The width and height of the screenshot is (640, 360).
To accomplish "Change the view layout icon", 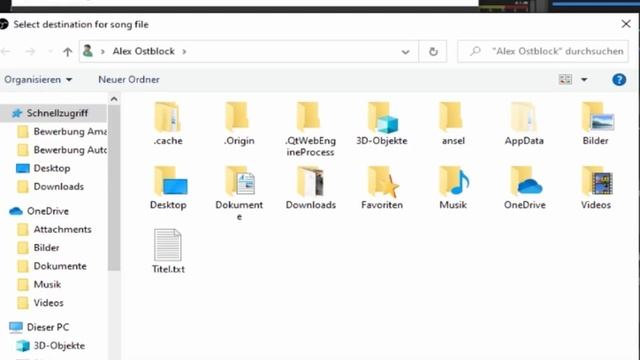I will [x=565, y=79].
